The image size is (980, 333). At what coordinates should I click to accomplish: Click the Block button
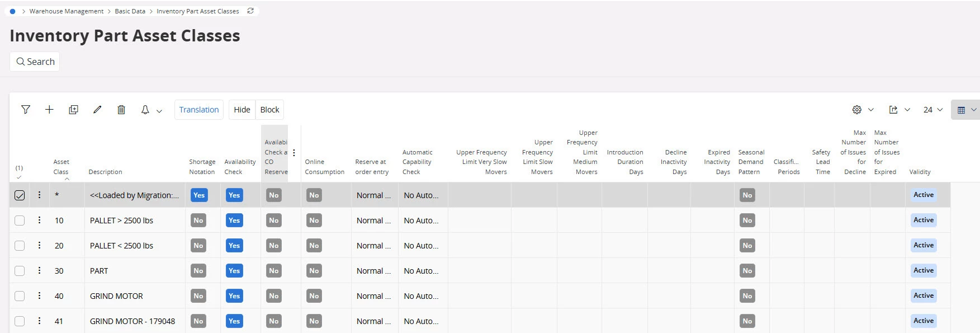[x=269, y=110]
